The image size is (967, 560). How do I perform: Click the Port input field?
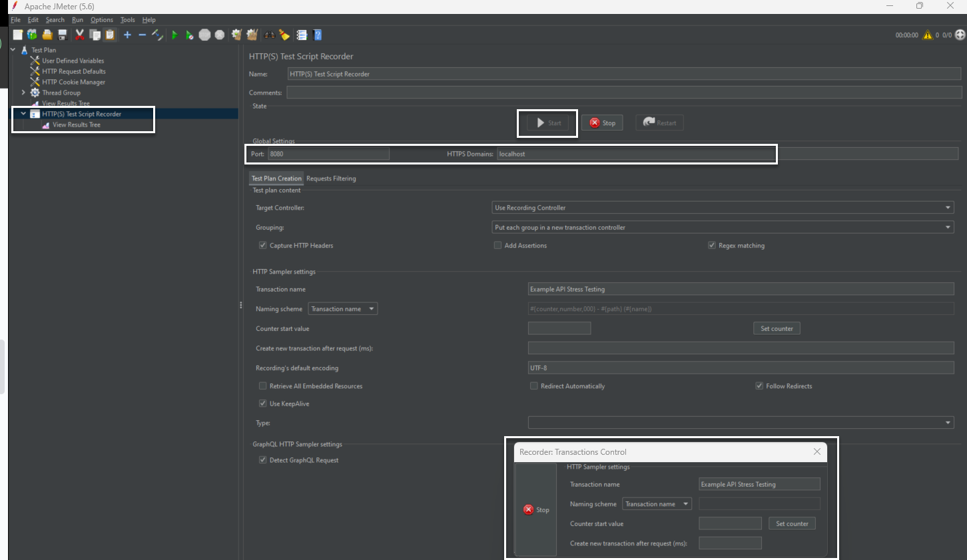(x=328, y=154)
